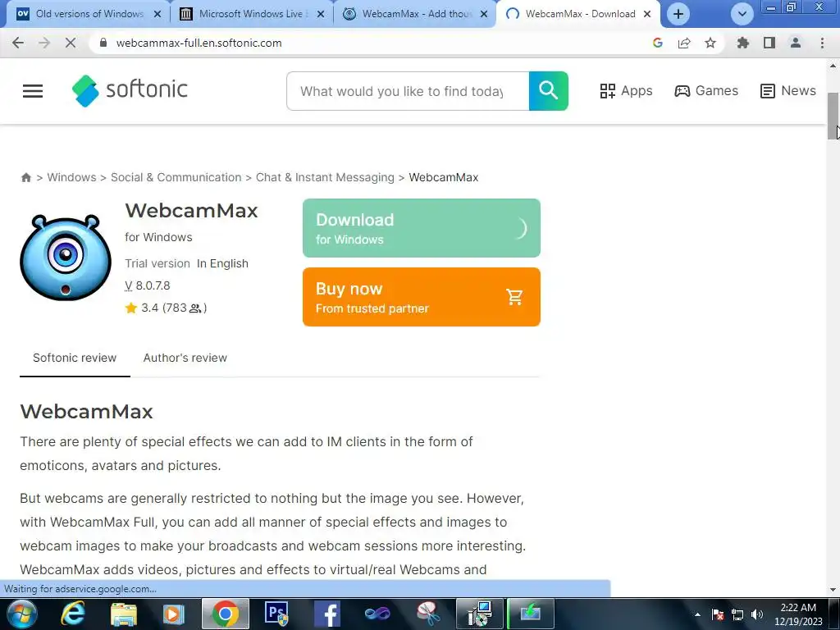Show hidden tray icons arrow
The height and width of the screenshot is (630, 840).
[697, 614]
